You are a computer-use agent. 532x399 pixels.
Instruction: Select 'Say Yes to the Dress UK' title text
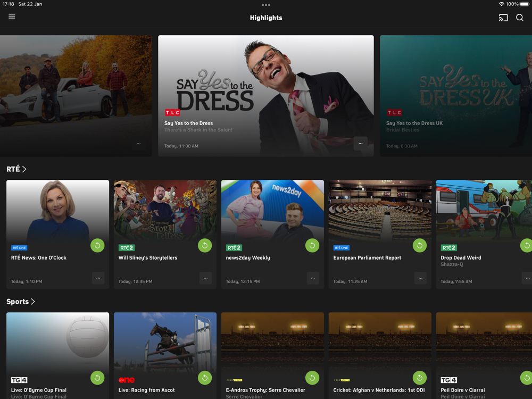point(414,123)
